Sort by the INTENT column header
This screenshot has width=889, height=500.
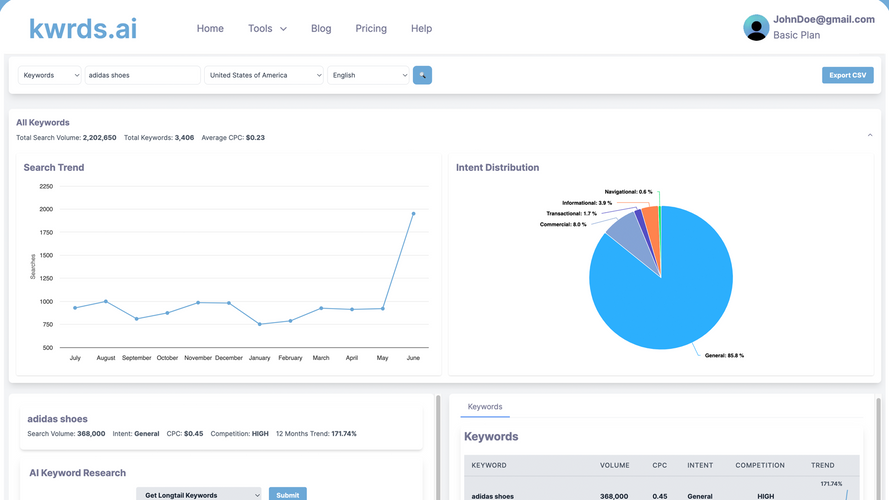[x=700, y=465]
